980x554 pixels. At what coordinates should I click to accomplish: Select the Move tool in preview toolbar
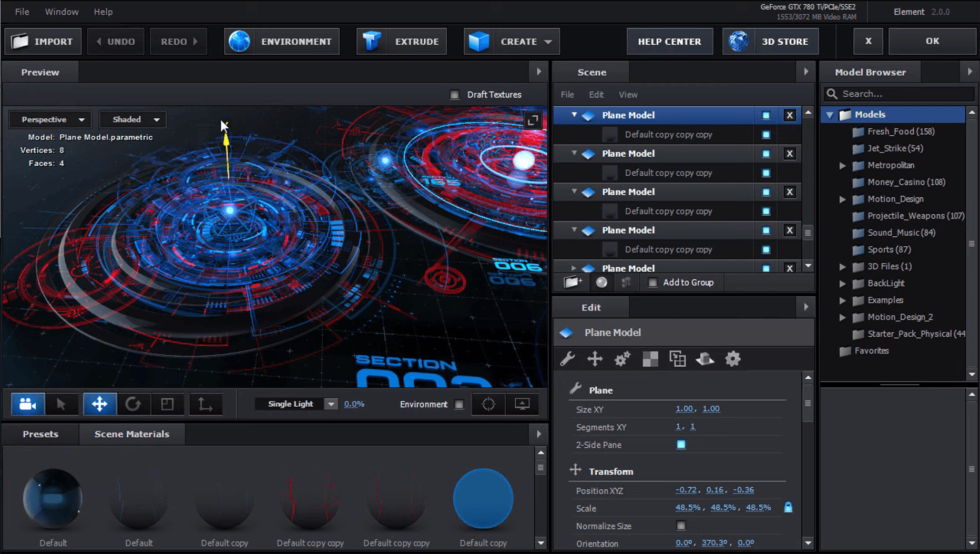(99, 404)
